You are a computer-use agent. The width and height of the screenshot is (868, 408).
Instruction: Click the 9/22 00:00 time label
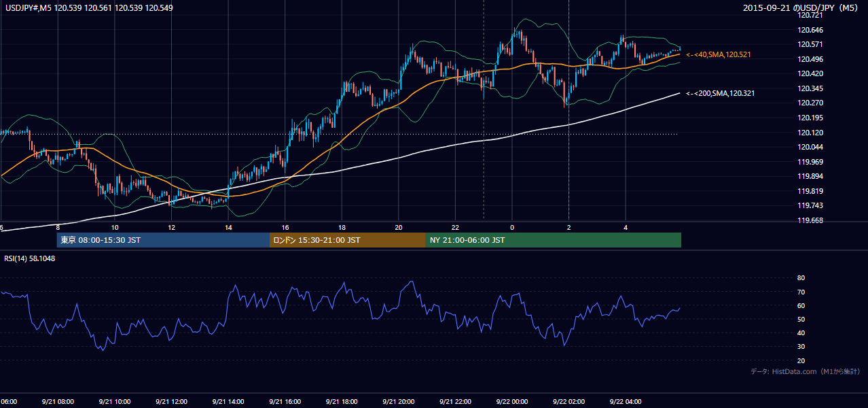(x=511, y=402)
